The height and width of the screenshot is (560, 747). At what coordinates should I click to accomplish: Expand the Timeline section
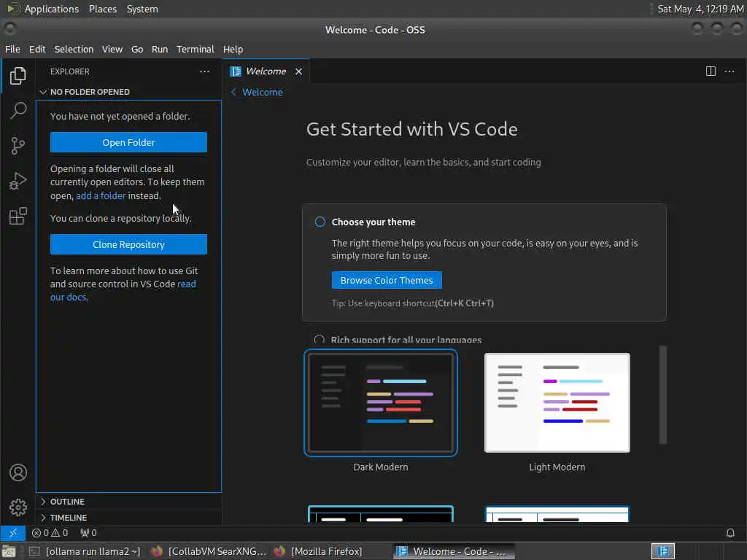(x=128, y=518)
